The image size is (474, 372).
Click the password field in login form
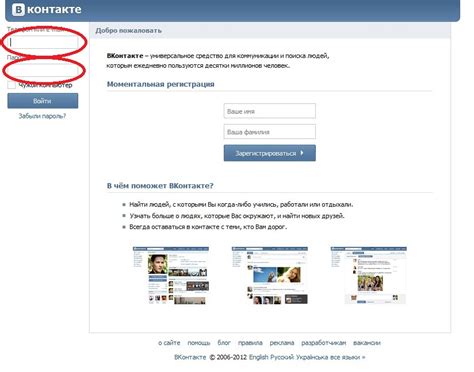coord(43,71)
